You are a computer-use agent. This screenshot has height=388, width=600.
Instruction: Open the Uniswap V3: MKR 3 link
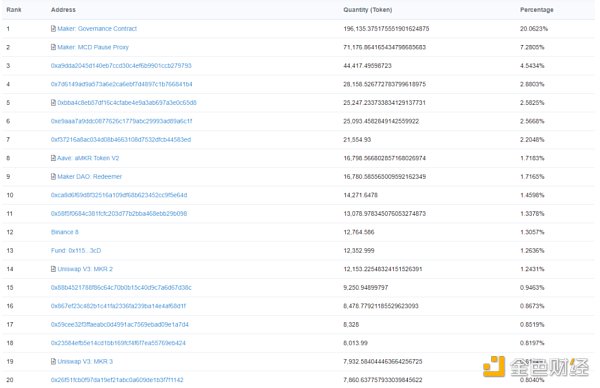[x=85, y=361]
